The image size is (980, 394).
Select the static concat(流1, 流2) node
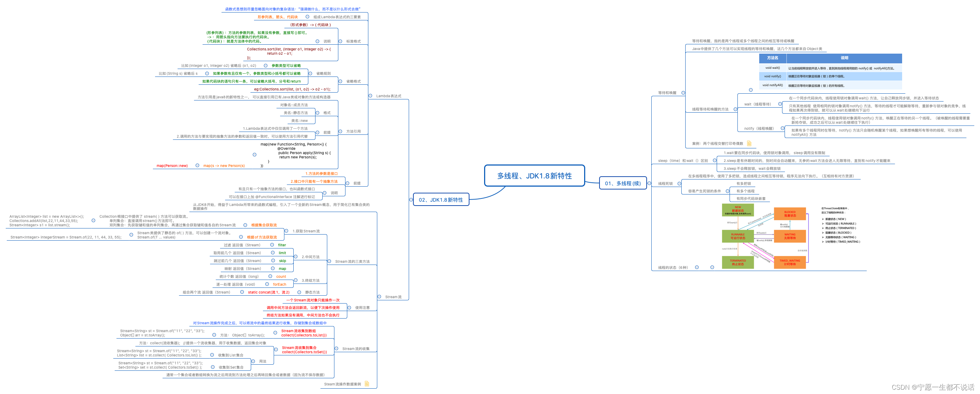(x=269, y=292)
